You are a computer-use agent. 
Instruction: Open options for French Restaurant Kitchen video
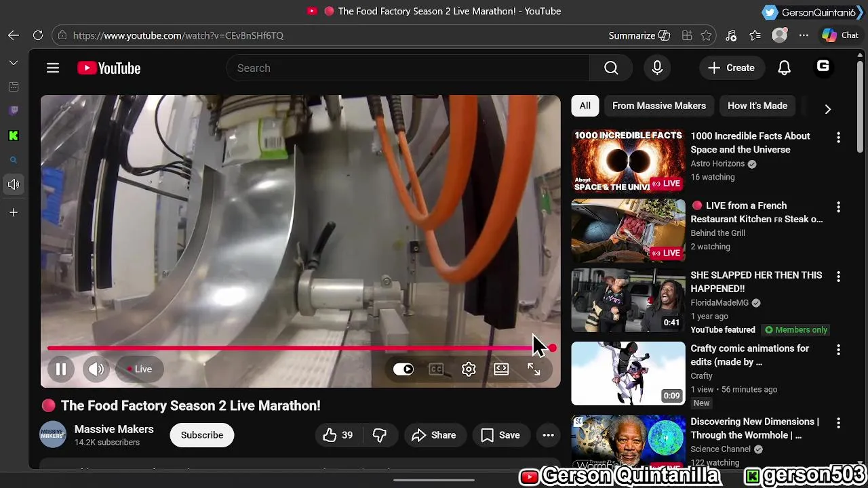pyautogui.click(x=838, y=207)
